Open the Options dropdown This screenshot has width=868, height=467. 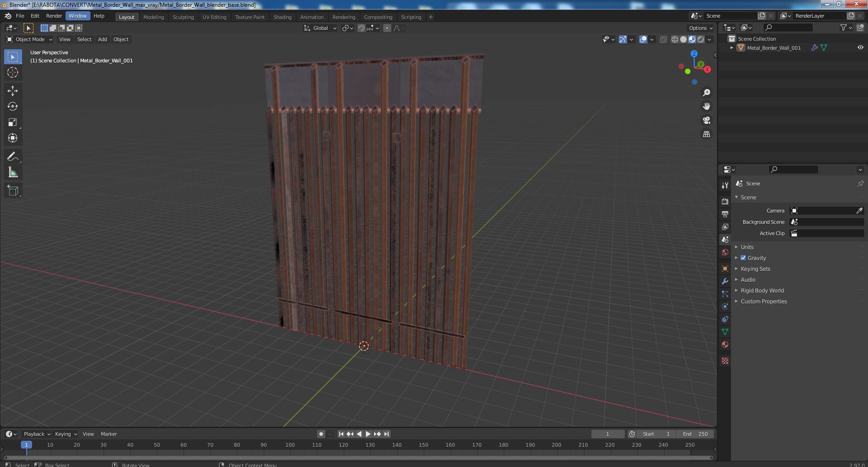coord(701,28)
